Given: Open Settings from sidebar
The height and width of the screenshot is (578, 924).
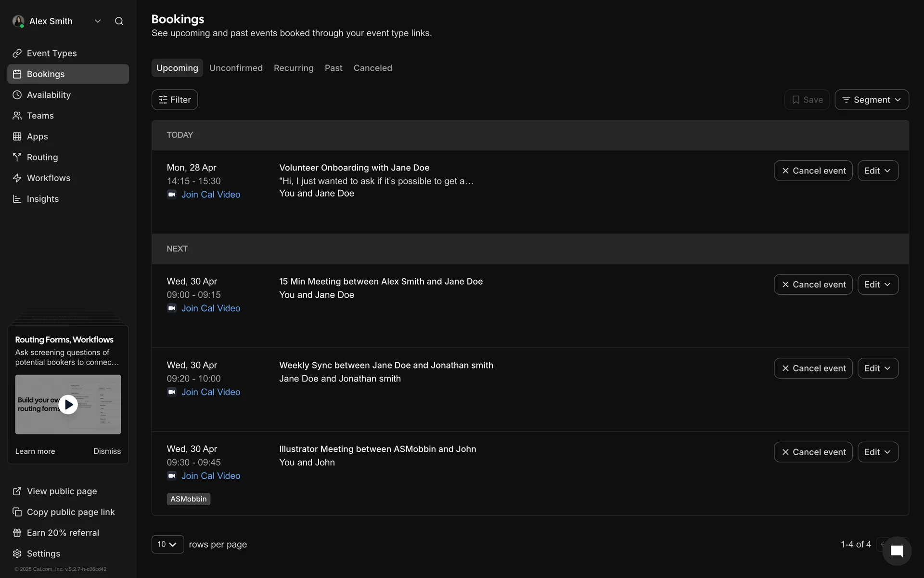Looking at the screenshot, I should click(x=43, y=553).
